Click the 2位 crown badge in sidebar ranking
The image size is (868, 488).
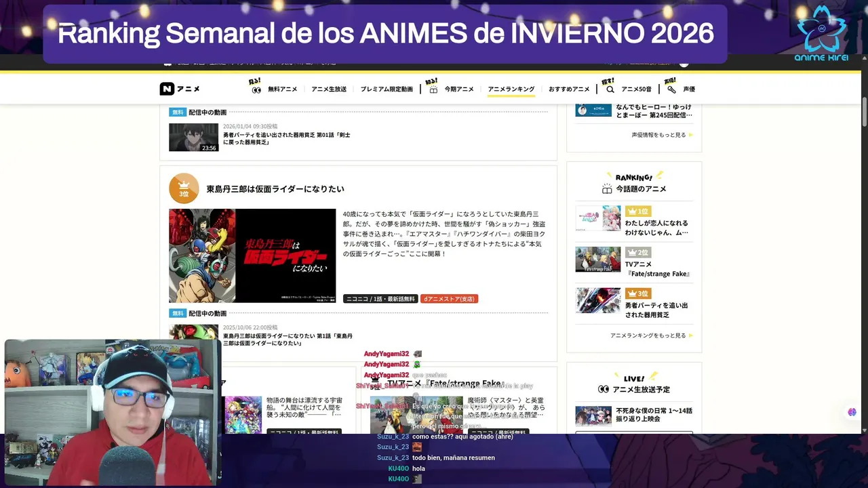638,252
